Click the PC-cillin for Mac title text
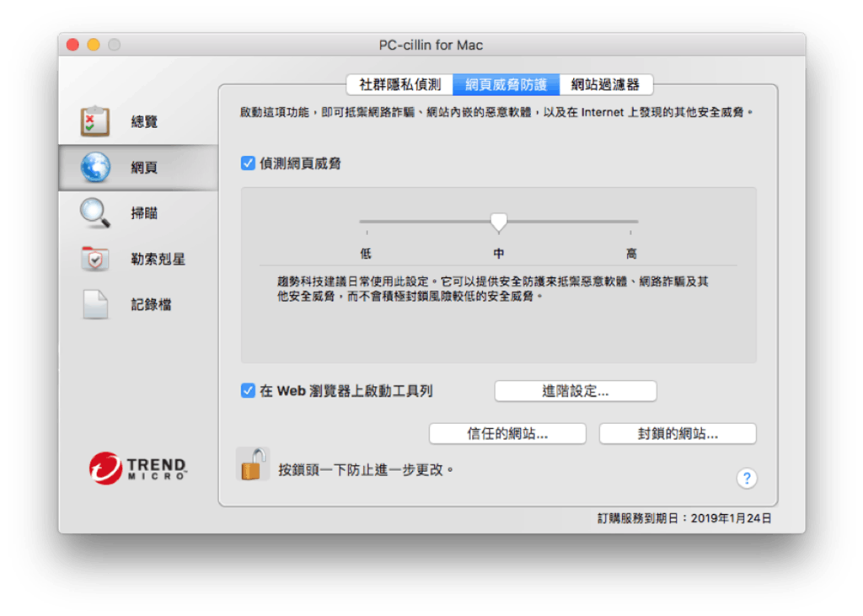This screenshot has width=863, height=616. pyautogui.click(x=431, y=46)
